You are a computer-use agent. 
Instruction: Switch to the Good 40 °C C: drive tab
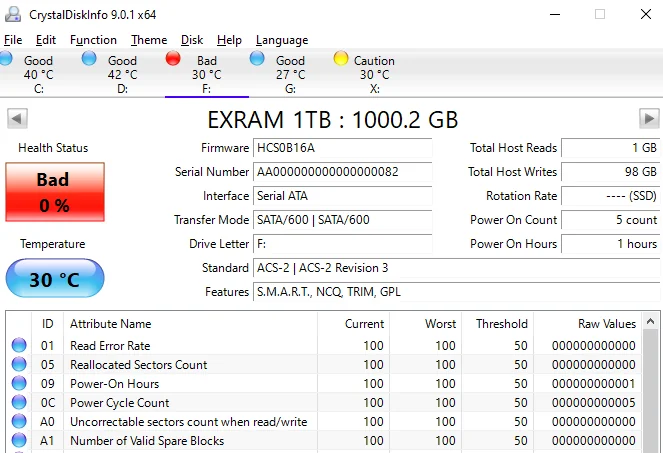tap(39, 74)
